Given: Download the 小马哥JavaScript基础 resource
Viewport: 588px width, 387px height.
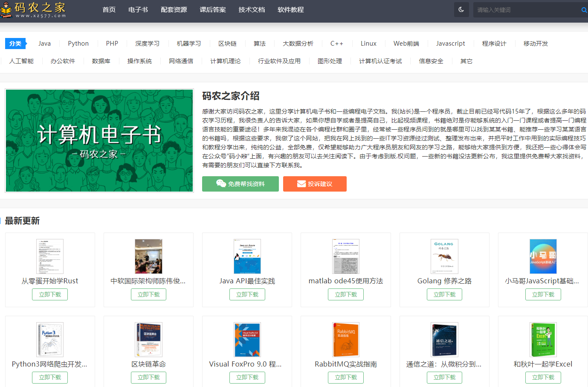Looking at the screenshot, I should (x=543, y=294).
